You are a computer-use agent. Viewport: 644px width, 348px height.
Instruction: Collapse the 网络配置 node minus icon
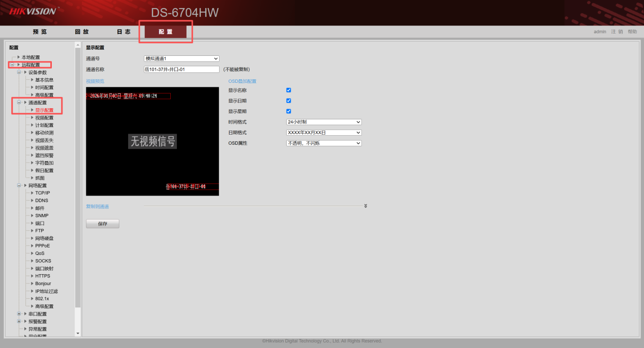click(19, 185)
